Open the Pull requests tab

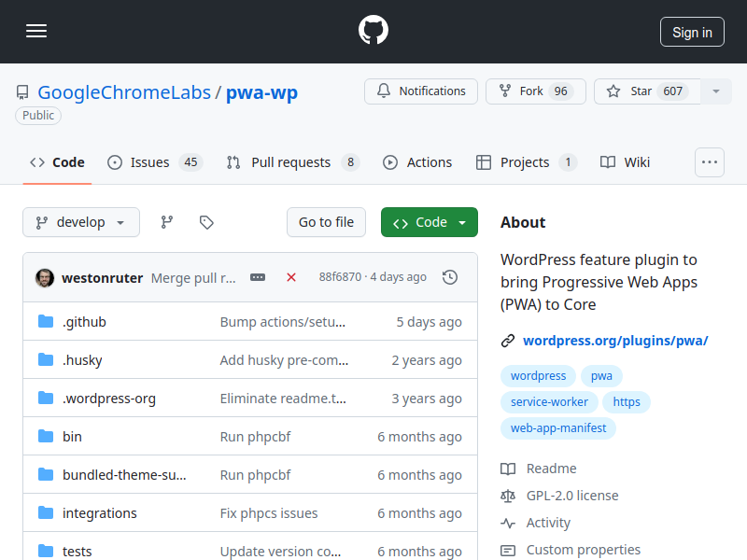point(293,162)
